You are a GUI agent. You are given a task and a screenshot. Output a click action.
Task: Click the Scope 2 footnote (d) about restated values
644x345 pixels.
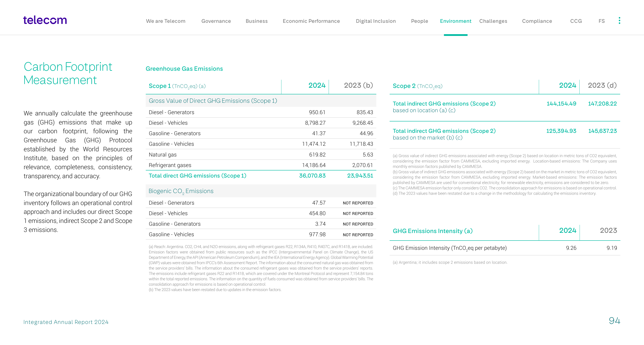(x=494, y=193)
